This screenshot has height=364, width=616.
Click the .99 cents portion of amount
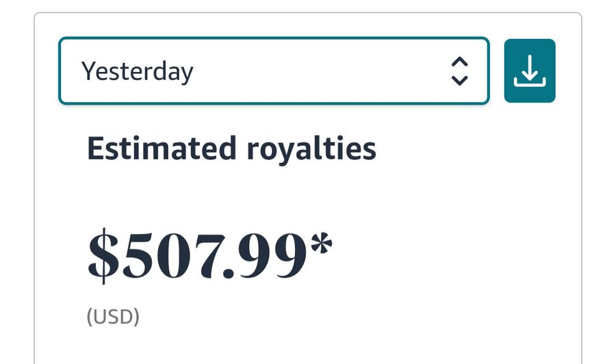pyautogui.click(x=265, y=256)
